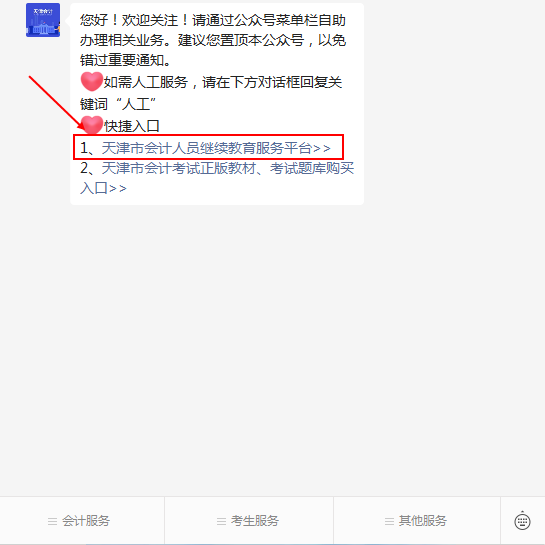Click the quoted 人工 keyword
The image size is (545, 545).
136,104
